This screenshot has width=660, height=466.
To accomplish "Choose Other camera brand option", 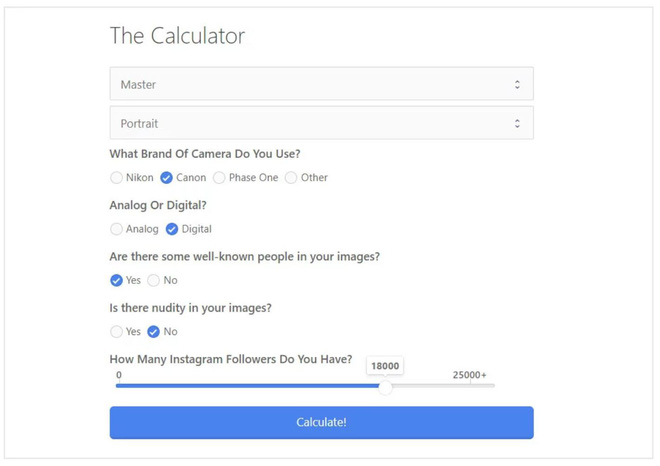I will click(x=291, y=178).
